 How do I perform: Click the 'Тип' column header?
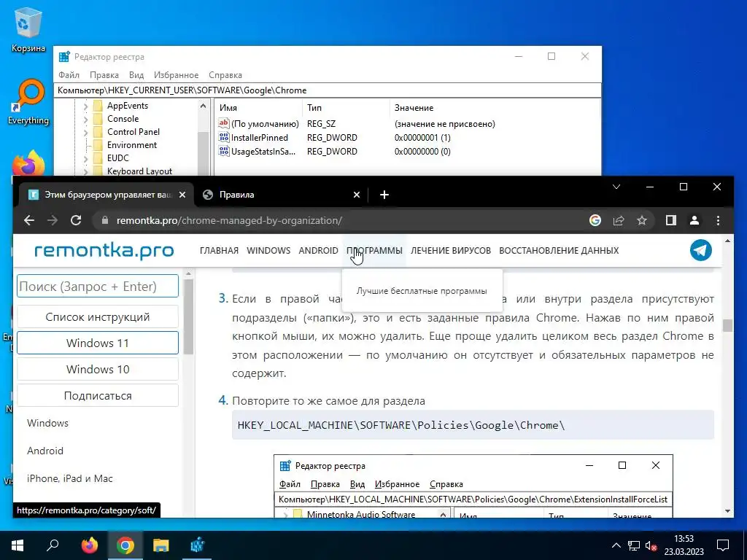(x=346, y=108)
